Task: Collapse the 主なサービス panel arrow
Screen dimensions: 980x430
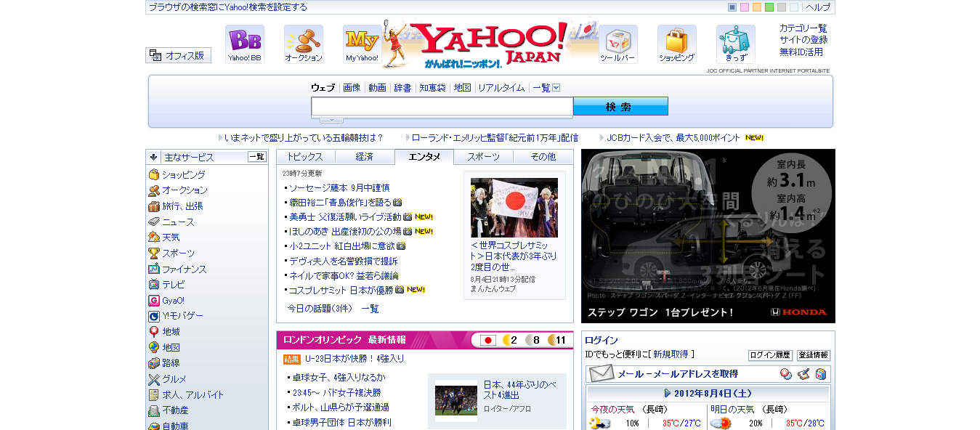Action: point(153,157)
